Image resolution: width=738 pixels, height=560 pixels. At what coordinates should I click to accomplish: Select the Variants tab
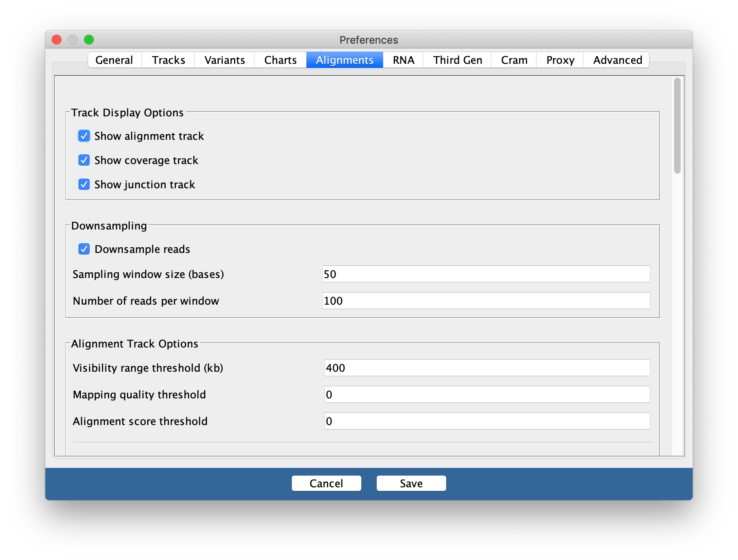(x=224, y=60)
